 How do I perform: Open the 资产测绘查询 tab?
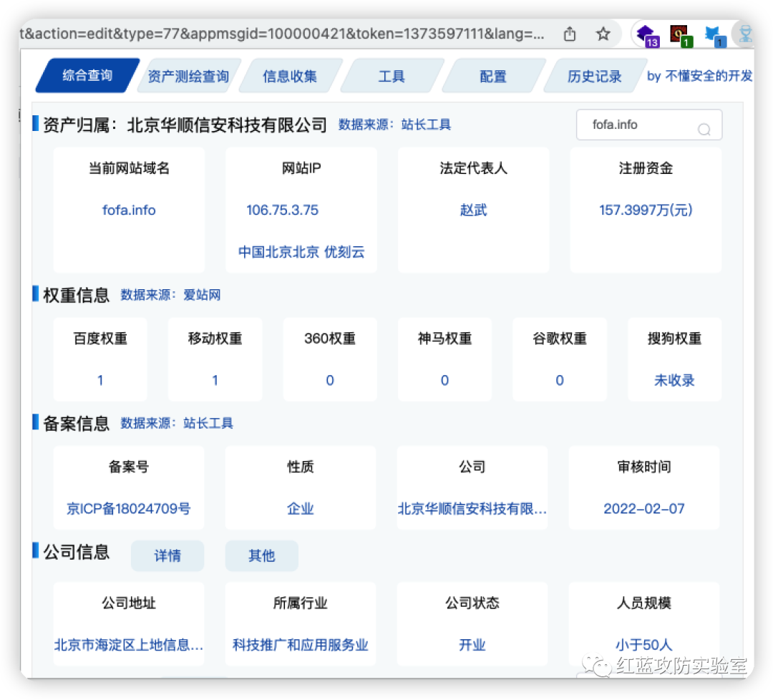point(189,76)
